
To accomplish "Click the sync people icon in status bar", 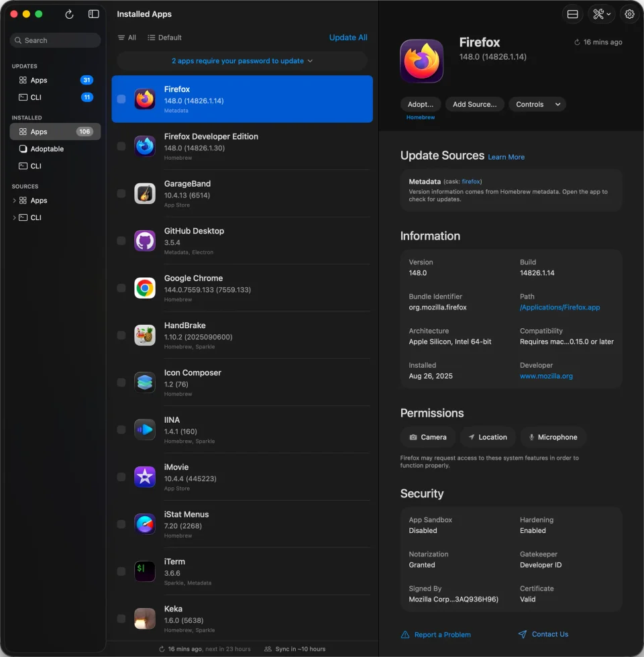I will [x=268, y=649].
